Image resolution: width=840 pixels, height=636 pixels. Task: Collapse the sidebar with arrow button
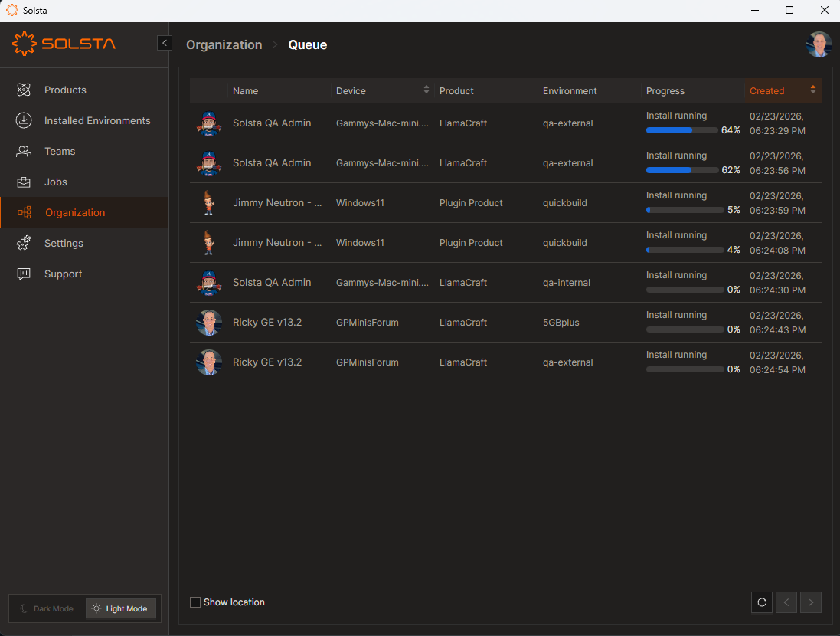click(165, 43)
